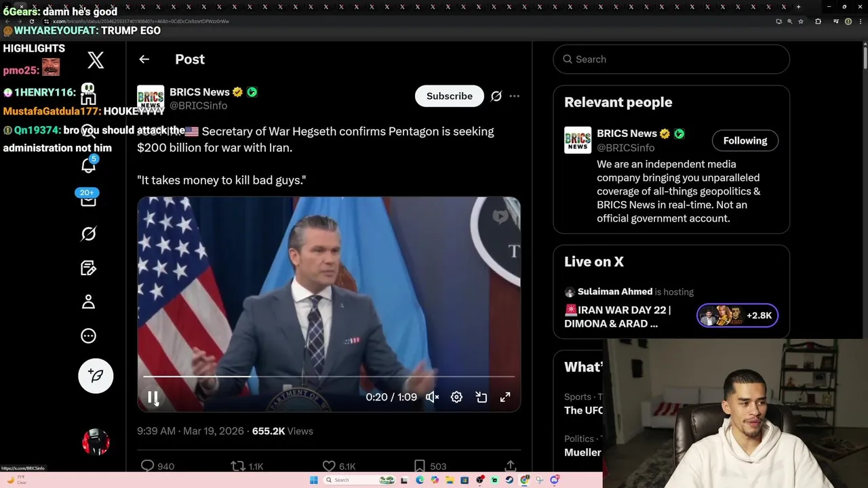Go back using the Post back arrow
The image size is (868, 488).
pos(144,59)
